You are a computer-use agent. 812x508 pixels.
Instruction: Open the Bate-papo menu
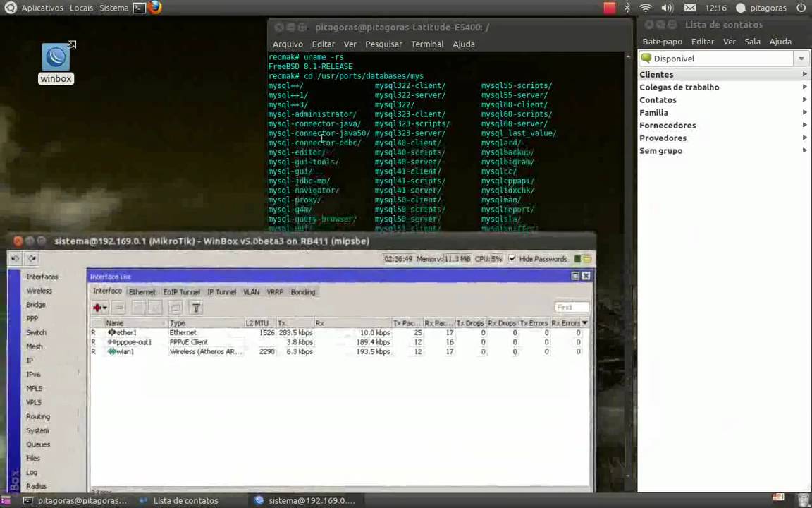point(662,42)
